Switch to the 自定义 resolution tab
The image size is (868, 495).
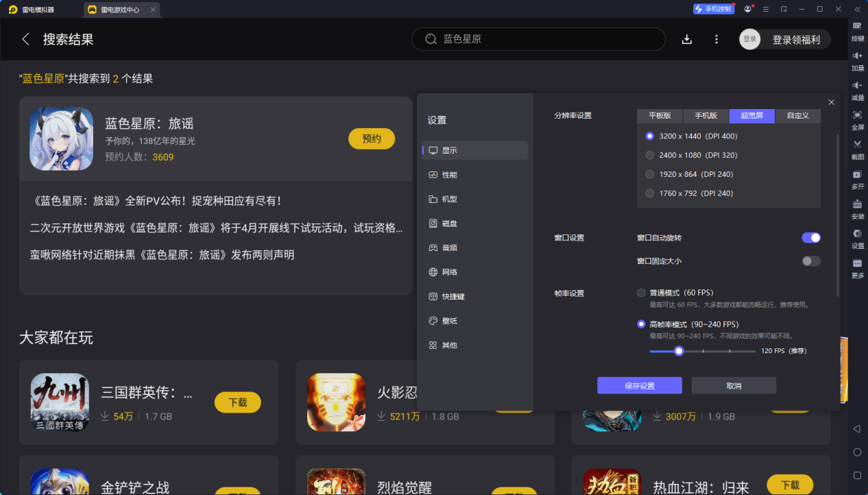[797, 116]
